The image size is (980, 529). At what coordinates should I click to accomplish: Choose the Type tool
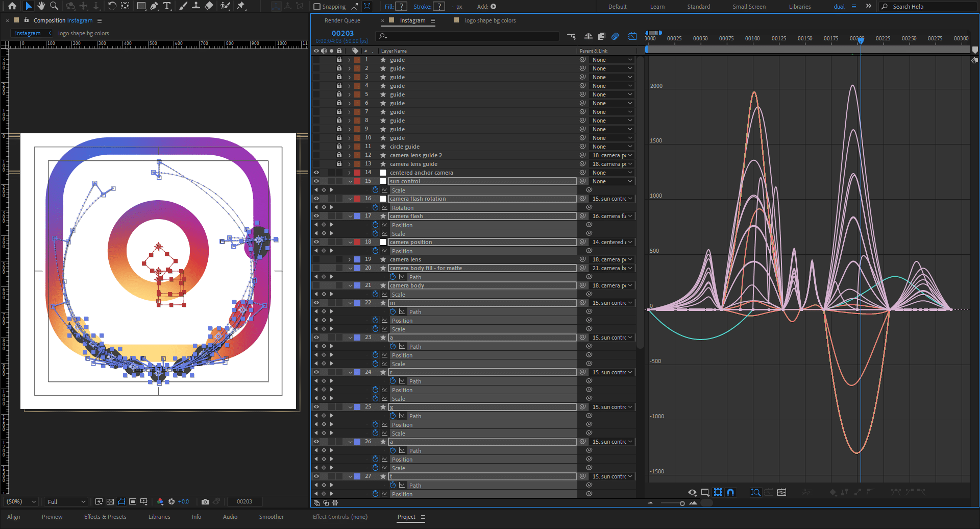pyautogui.click(x=167, y=6)
